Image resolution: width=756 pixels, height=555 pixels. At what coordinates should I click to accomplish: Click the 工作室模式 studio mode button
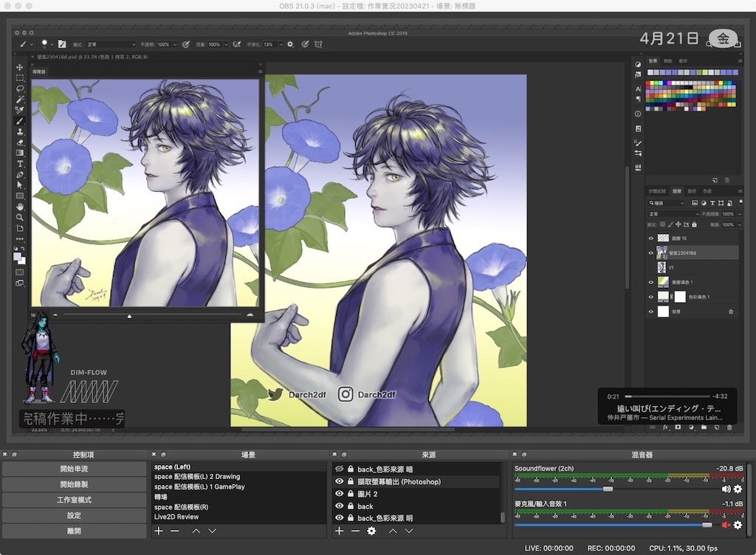75,500
